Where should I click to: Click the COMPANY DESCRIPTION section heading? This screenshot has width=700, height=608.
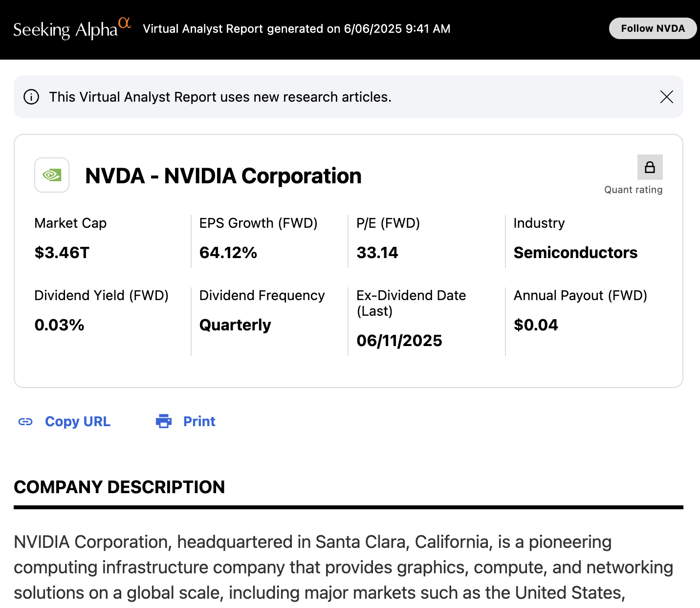click(119, 487)
